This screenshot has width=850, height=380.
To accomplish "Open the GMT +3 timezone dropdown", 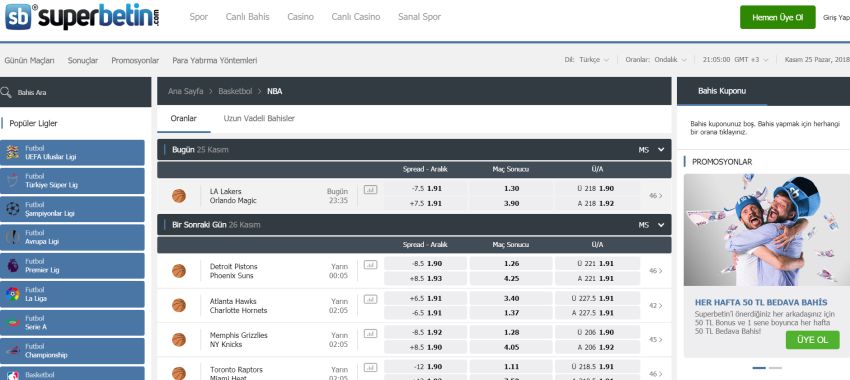I will click(751, 60).
